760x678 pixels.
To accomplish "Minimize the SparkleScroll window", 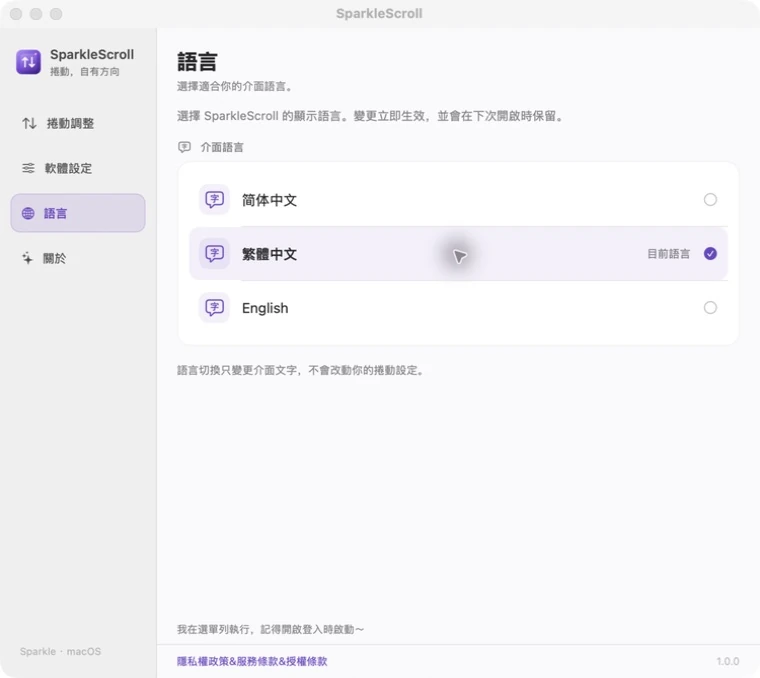I will pos(36,14).
